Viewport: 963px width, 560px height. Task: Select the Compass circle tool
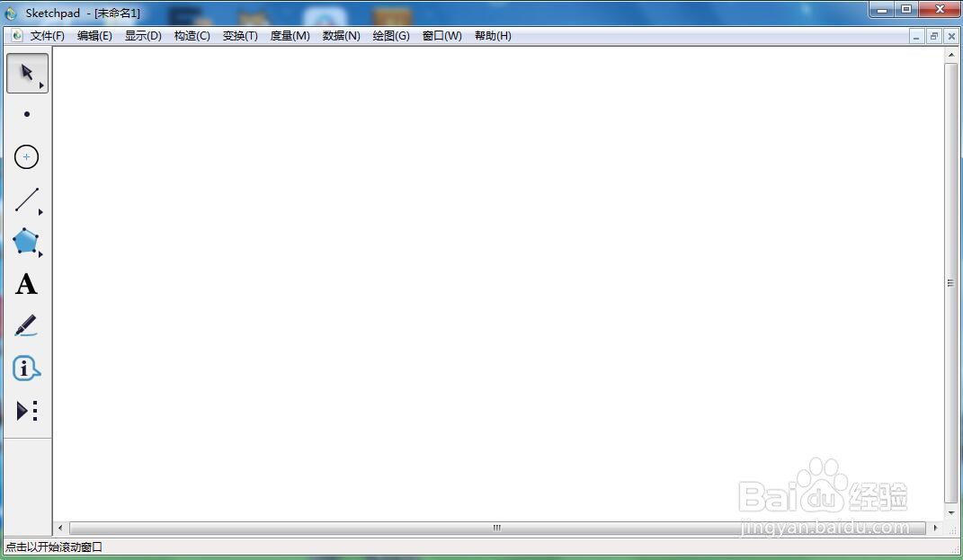click(x=26, y=157)
